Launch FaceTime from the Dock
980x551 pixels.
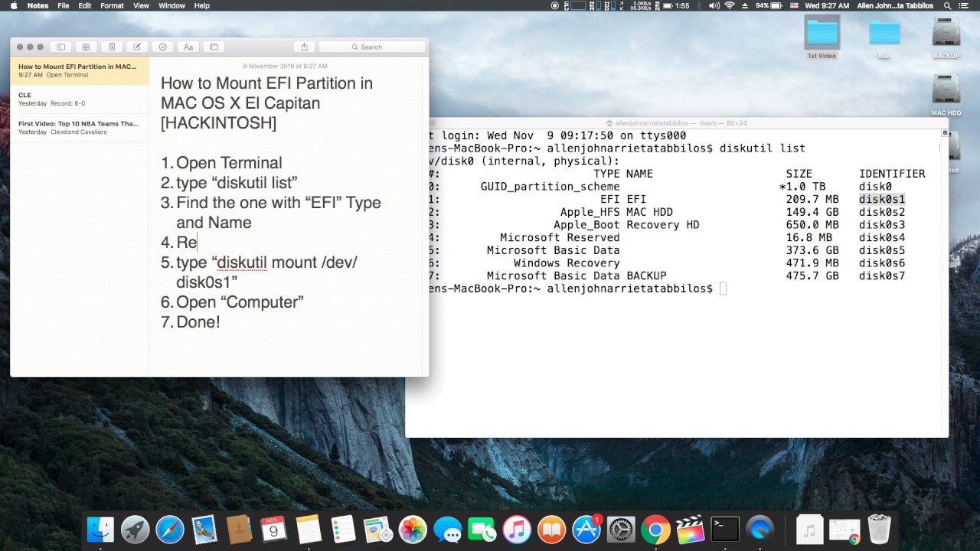coord(482,530)
